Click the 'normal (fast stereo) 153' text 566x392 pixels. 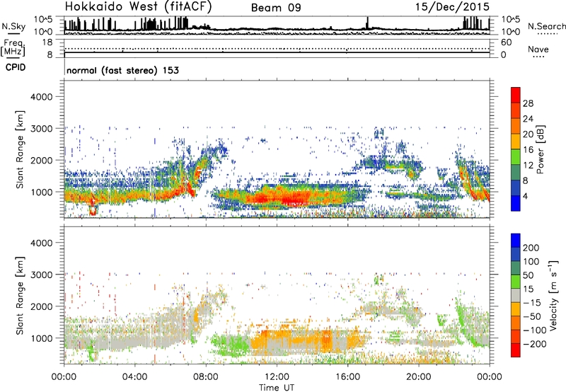tap(122, 71)
